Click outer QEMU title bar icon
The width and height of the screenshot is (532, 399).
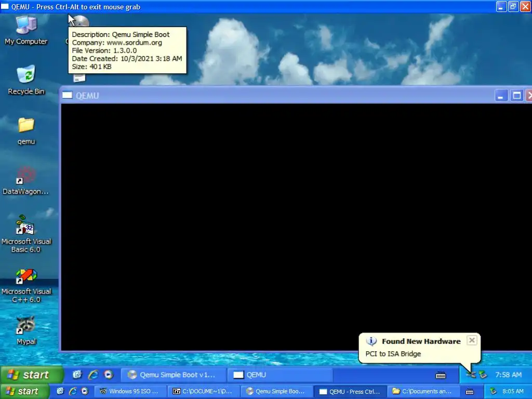pos(5,6)
